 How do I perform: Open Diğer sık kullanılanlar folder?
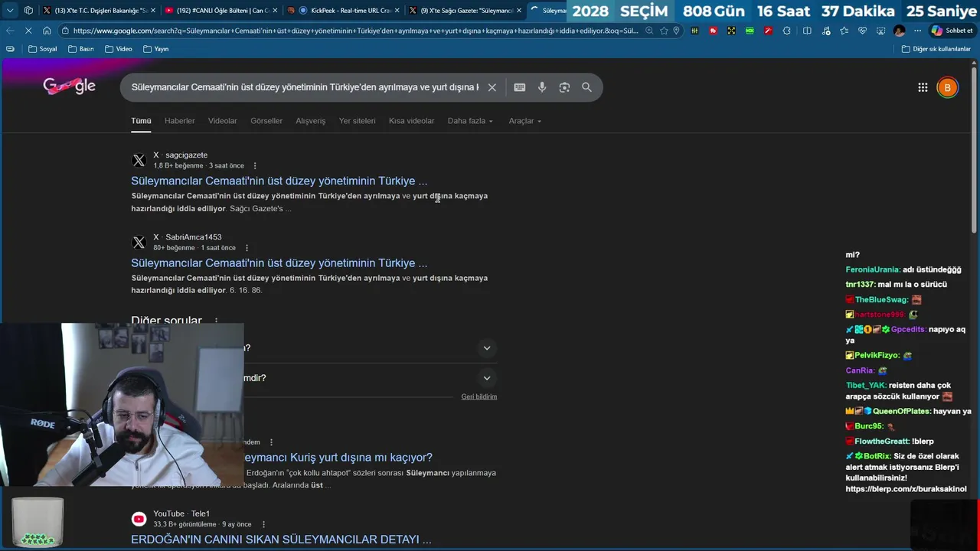[936, 49]
